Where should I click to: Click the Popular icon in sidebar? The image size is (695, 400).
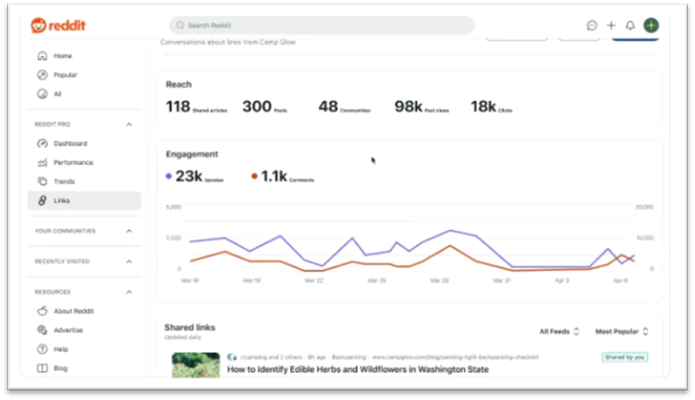pos(42,75)
